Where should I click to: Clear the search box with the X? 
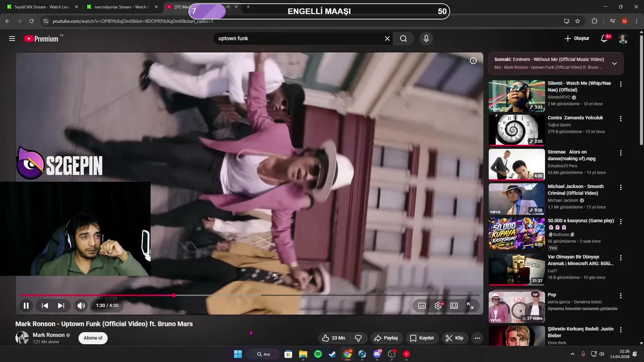387,39
